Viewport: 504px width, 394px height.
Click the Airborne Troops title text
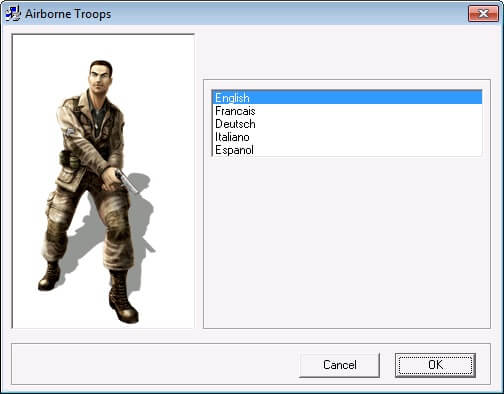tap(68, 14)
